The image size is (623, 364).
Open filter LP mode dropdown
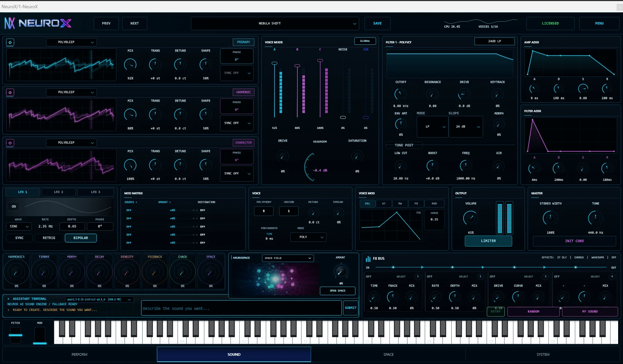pos(433,127)
